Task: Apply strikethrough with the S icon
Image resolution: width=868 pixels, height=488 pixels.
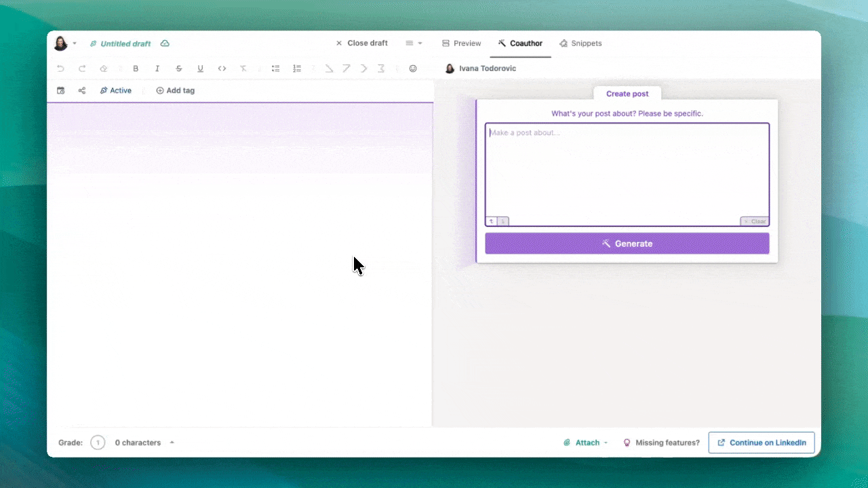Action: 179,68
